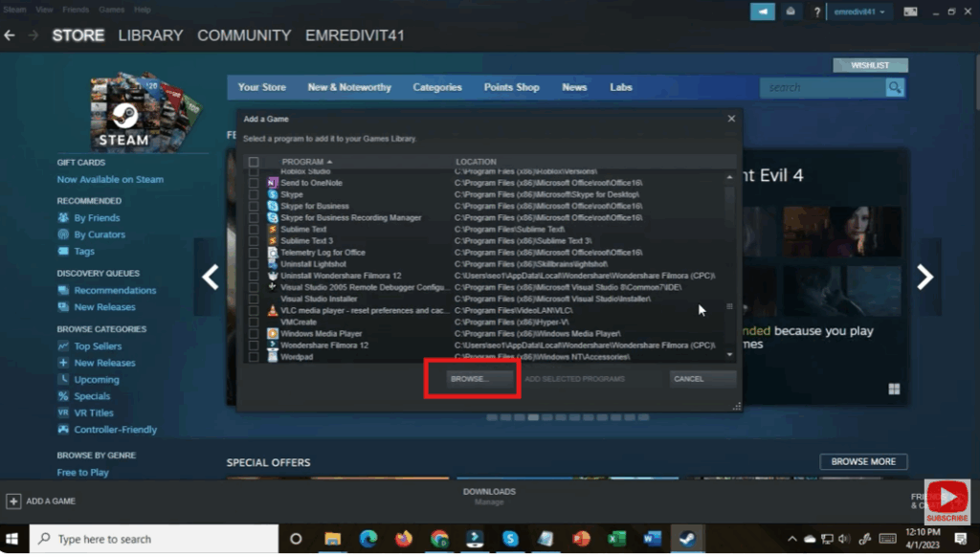Image resolution: width=980 pixels, height=557 pixels.
Task: Open Steam from the Windows taskbar
Action: [x=687, y=539]
